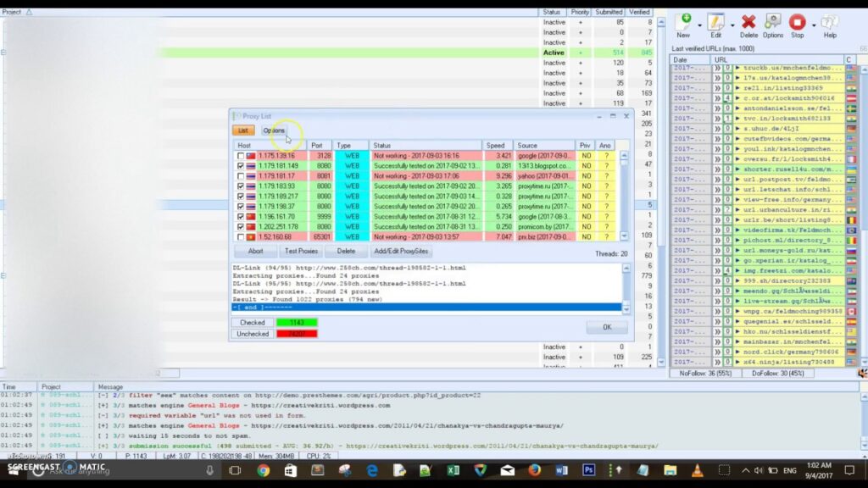Click the New project toolbar icon
868x488 pixels.
685,25
